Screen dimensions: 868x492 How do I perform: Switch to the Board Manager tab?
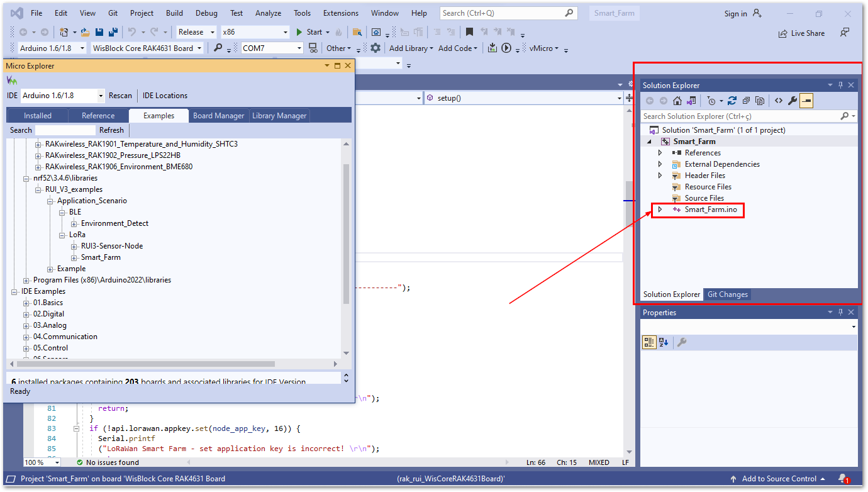click(x=218, y=115)
